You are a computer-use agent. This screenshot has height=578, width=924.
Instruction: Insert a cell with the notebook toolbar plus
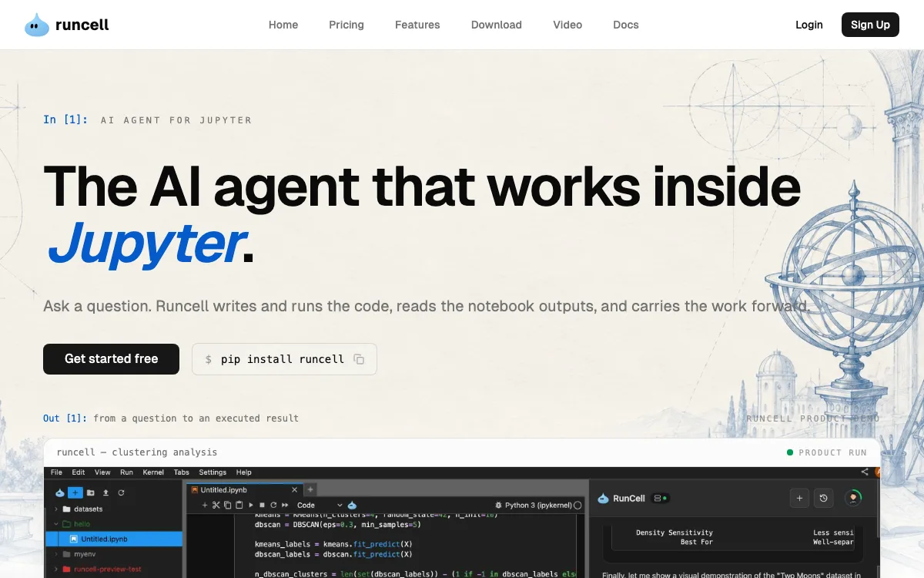pos(205,505)
